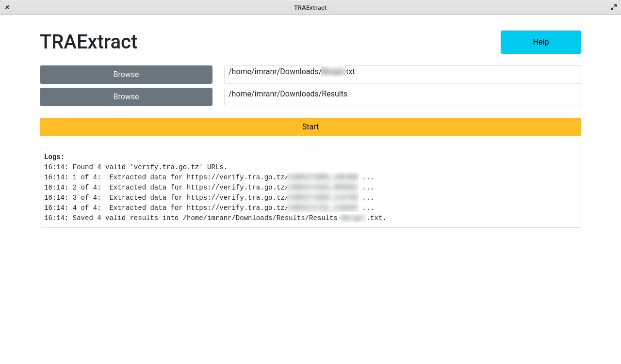Screen dimensions: 621x364
Task: Click the bold Logs: label
Action: pyautogui.click(x=54, y=157)
